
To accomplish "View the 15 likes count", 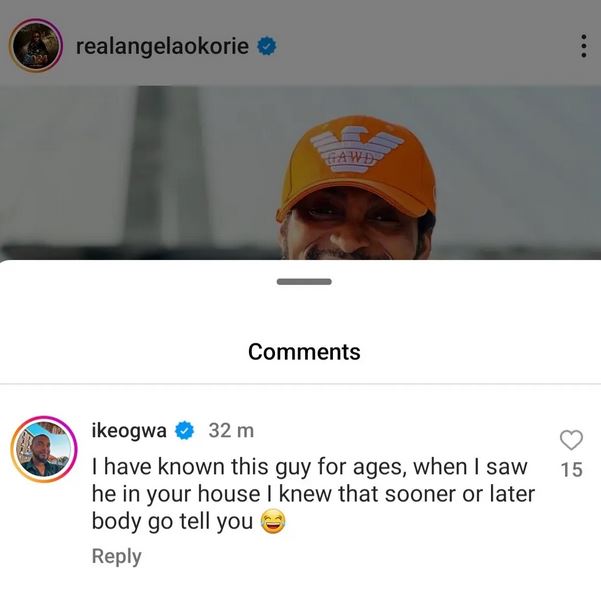I will [x=571, y=470].
